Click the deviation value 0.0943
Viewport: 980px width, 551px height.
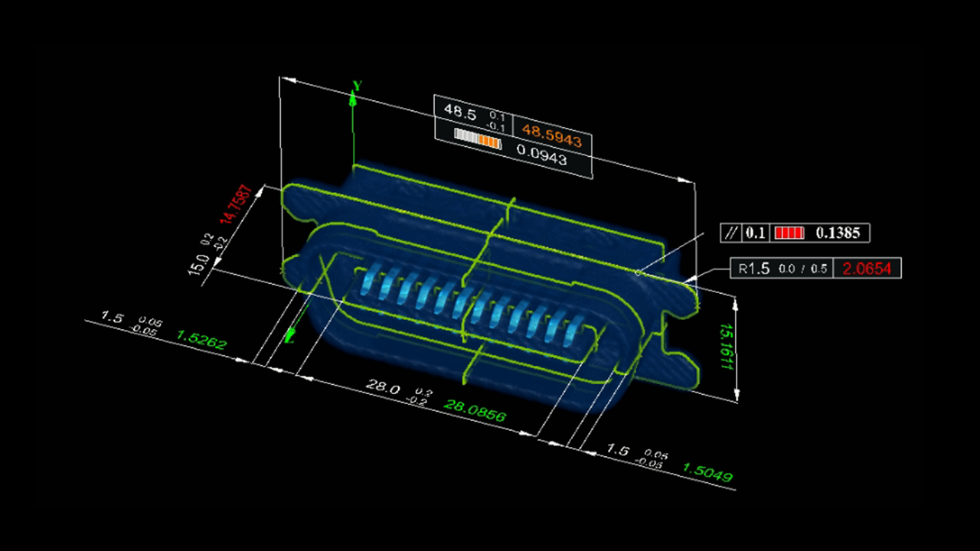click(x=542, y=160)
